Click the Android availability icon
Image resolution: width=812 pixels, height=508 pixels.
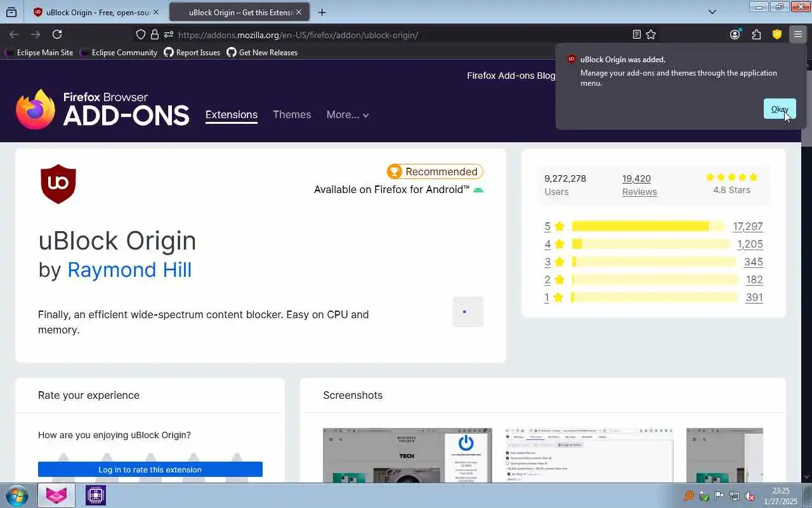coord(478,190)
